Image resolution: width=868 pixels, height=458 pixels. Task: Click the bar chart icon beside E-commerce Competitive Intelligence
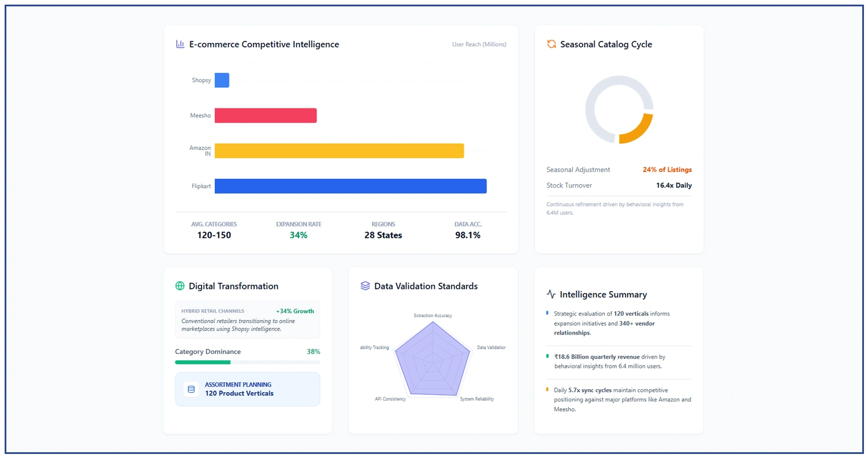point(180,44)
